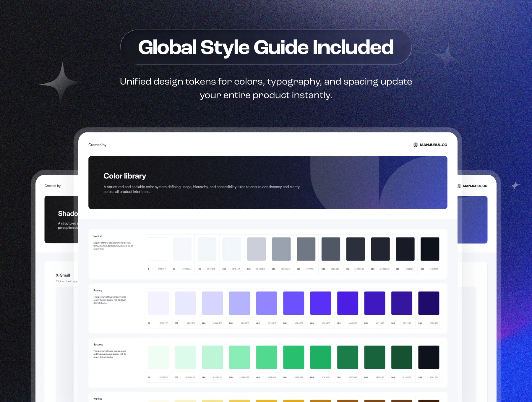Click the X-Small label in back-left window

click(x=63, y=275)
